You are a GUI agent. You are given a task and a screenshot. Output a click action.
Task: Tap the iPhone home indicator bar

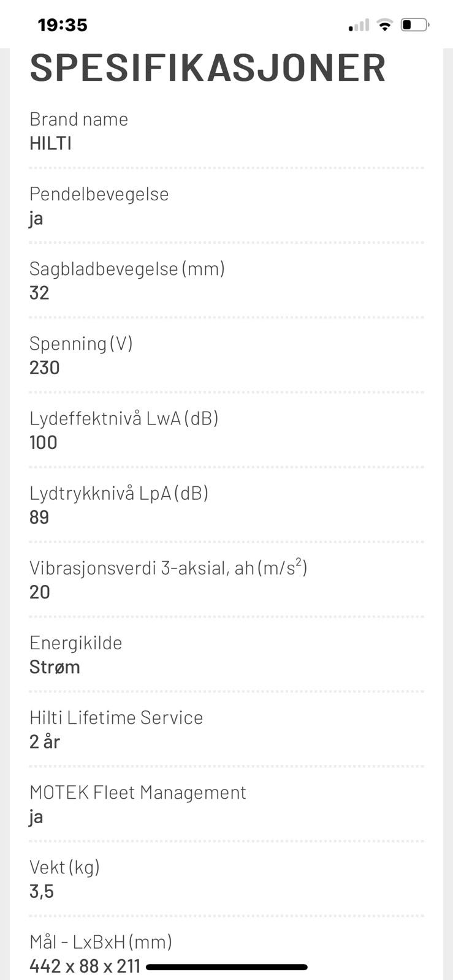[x=227, y=967]
